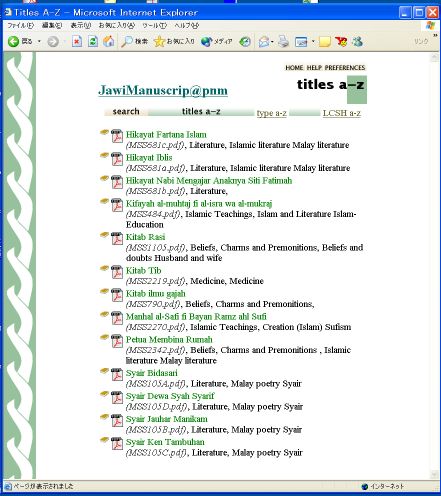Image resolution: width=441 pixels, height=496 pixels.
Task: Open Favorites using the star icon
Action: (159, 42)
